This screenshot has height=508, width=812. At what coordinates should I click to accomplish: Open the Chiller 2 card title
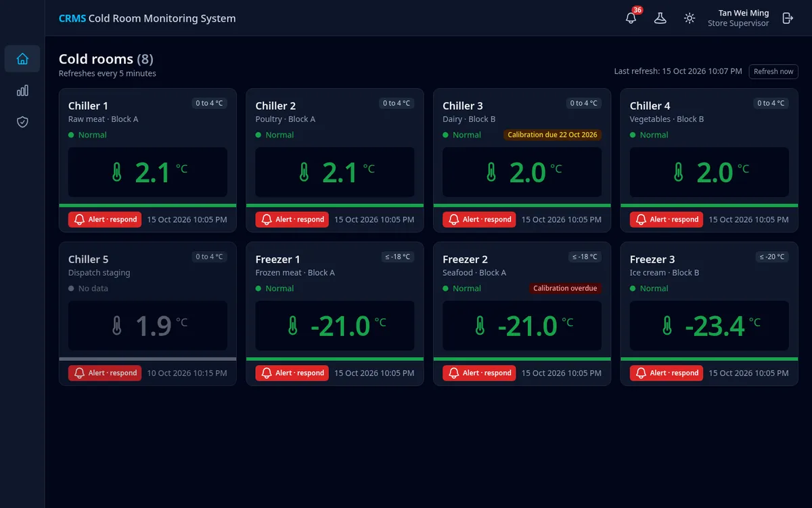[275, 106]
